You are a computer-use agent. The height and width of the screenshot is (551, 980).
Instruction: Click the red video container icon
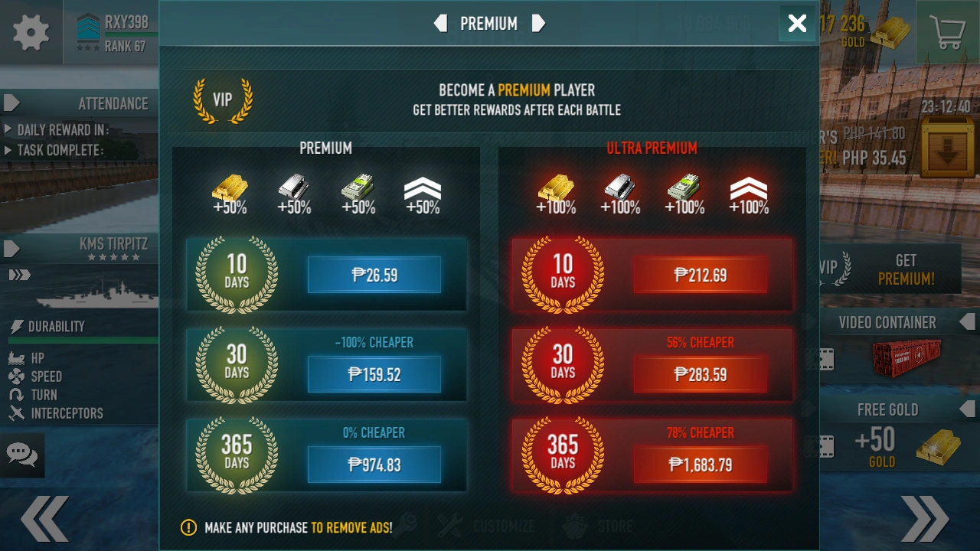pyautogui.click(x=906, y=360)
